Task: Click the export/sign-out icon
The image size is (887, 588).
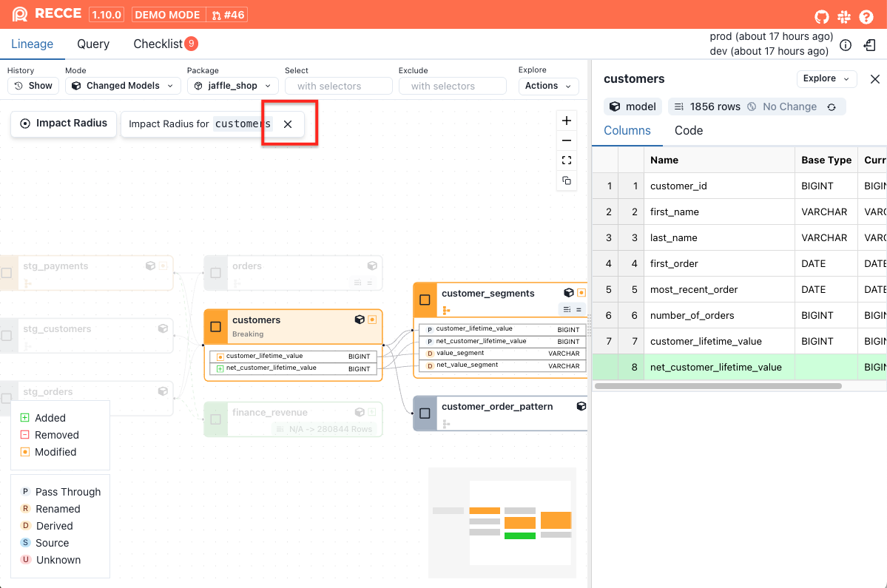Action: 870,46
